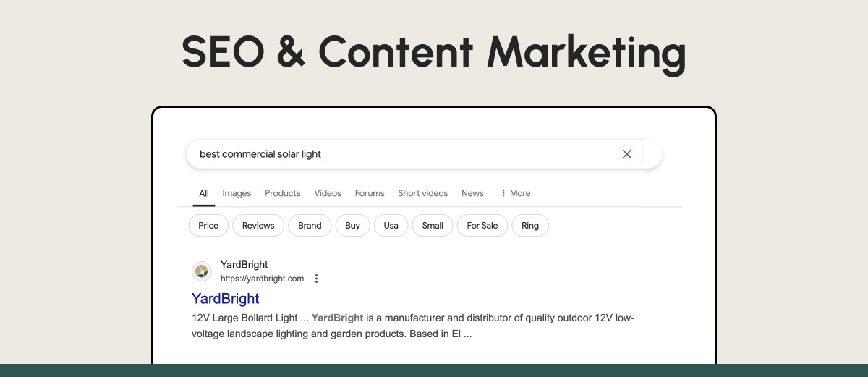The image size is (868, 377).
Task: Click the Usa filter chip
Action: tap(391, 226)
